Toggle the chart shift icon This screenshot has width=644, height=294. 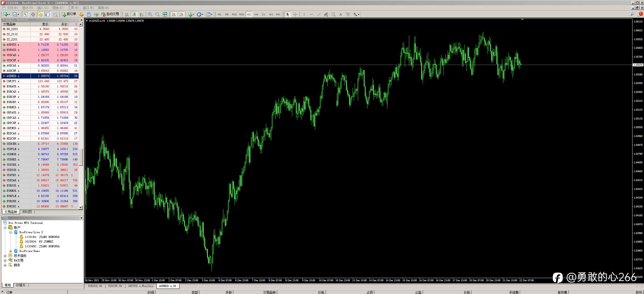pyautogui.click(x=181, y=14)
